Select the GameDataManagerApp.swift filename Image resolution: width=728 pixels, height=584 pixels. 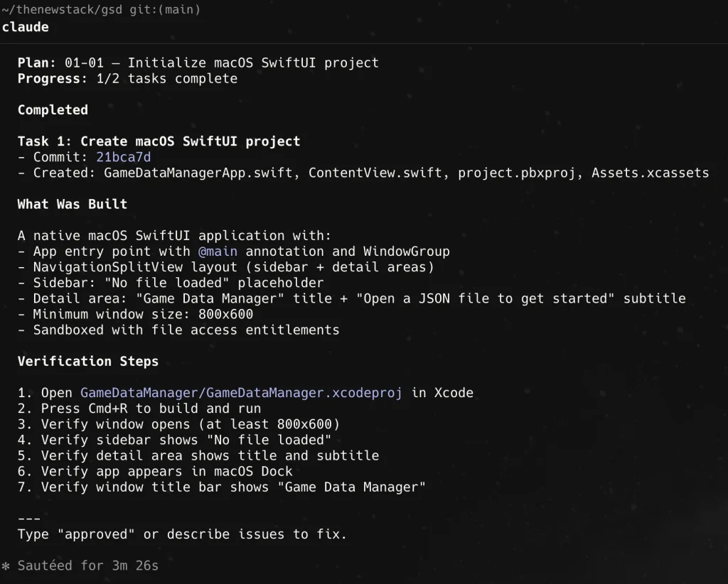coord(203,173)
